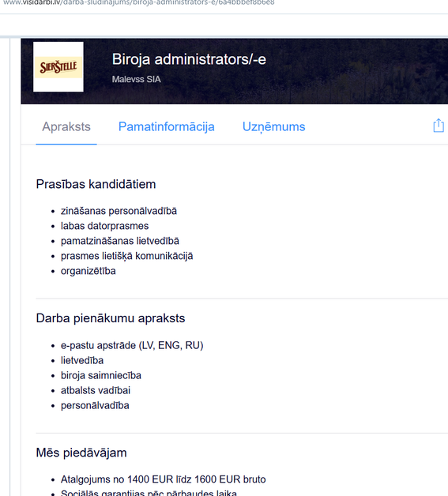The height and width of the screenshot is (496, 448).
Task: Select 'personālvadība' under Darba pienākumu apraksts
Action: click(x=95, y=405)
